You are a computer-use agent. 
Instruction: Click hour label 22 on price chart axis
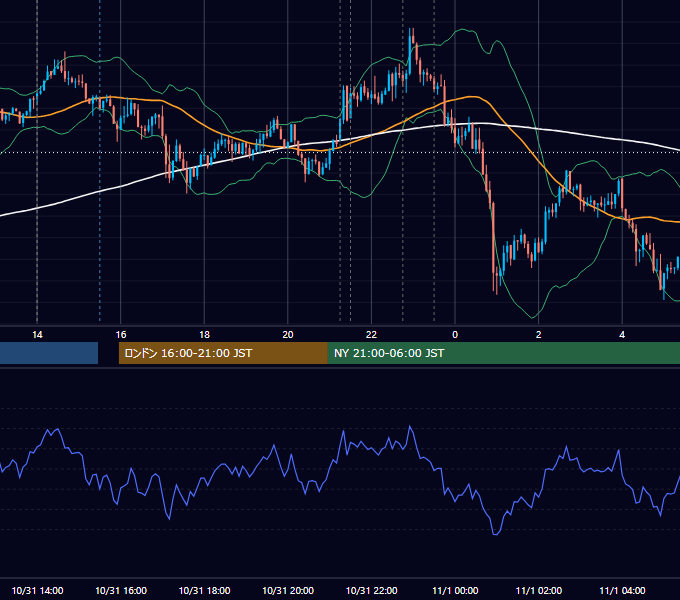371,335
